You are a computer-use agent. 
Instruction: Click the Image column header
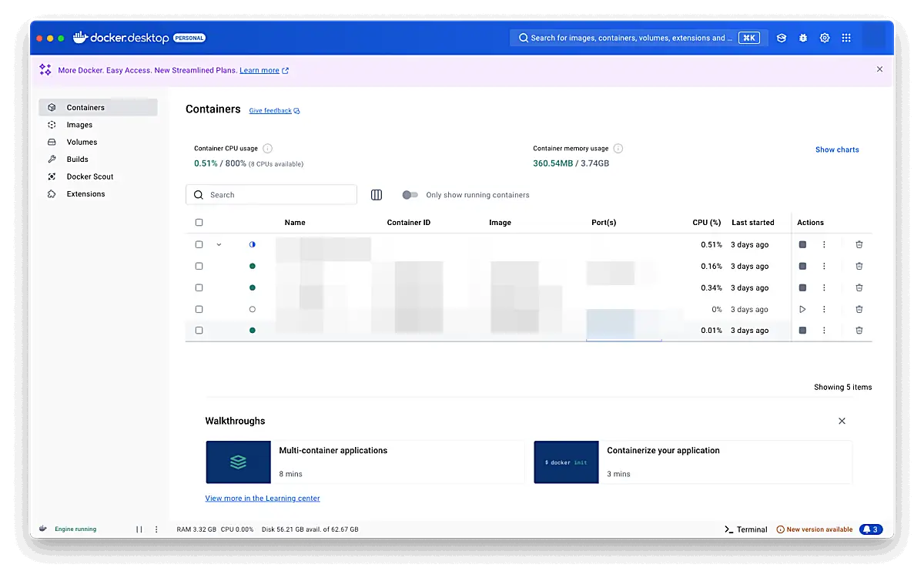(x=500, y=223)
